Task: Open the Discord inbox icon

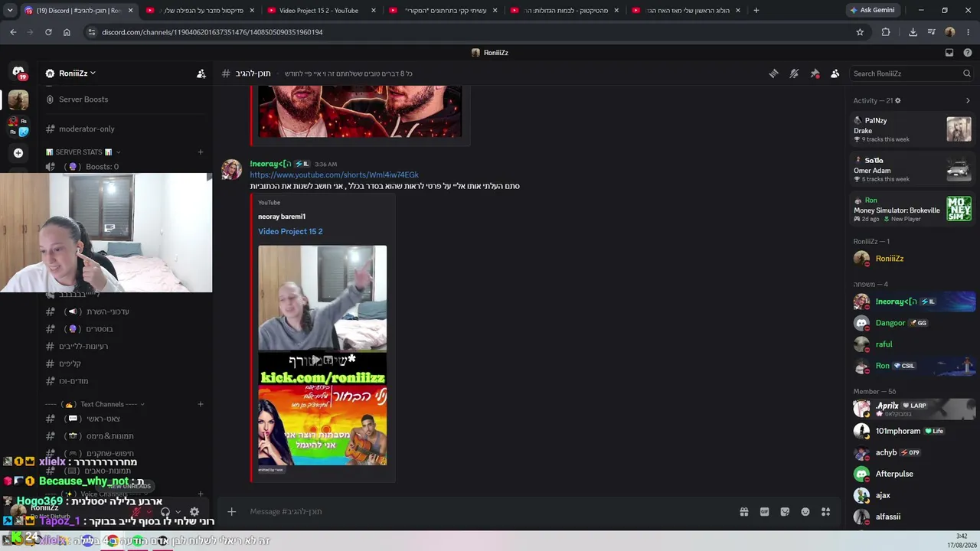Action: 949,53
